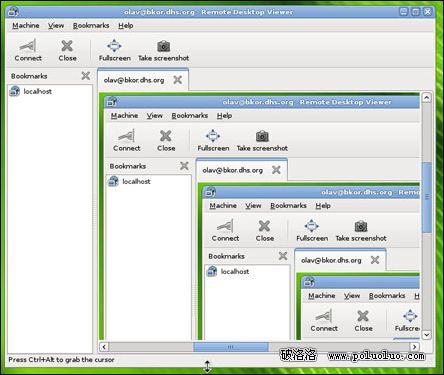Click Close icon in innermost nested window
Screen dimensions: 444x375
point(363,316)
